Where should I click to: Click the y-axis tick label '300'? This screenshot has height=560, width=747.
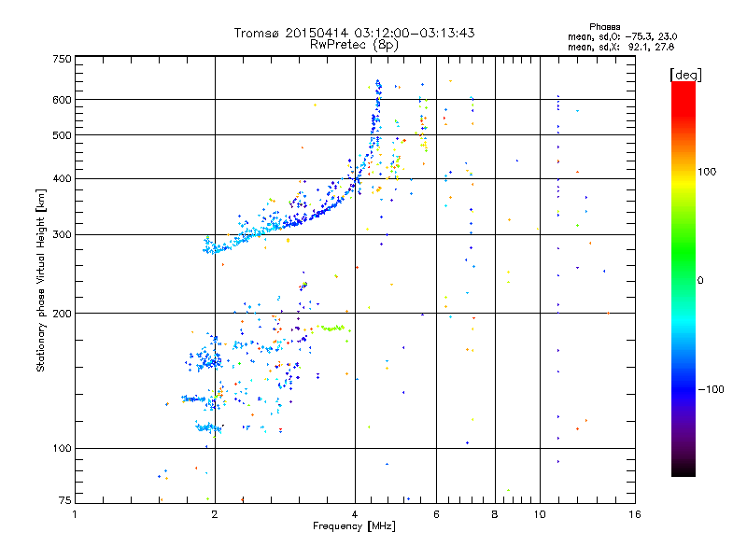63,235
